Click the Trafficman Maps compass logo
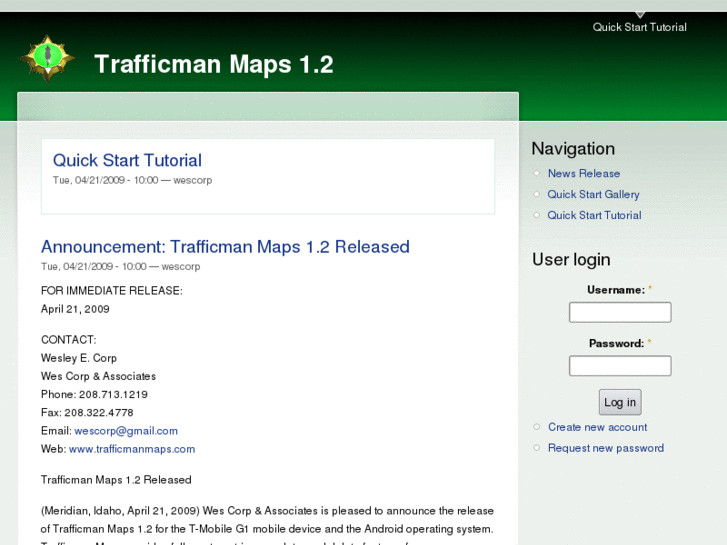Viewport: 727px width, 545px height. pyautogui.click(x=47, y=58)
